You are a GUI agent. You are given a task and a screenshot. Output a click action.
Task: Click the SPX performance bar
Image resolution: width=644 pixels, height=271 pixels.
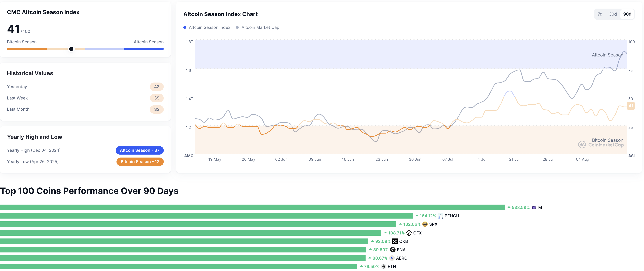[198, 224]
